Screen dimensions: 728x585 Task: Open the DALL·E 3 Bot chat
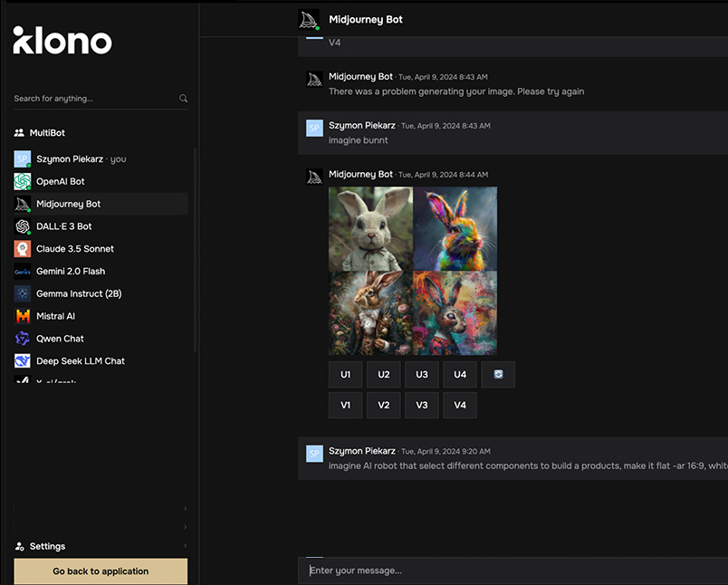tap(101, 226)
